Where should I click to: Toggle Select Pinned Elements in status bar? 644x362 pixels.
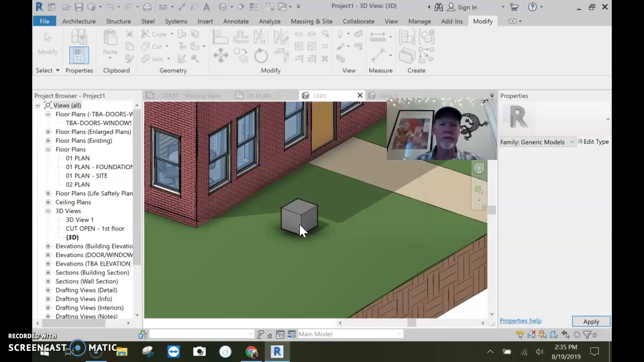tap(543, 334)
